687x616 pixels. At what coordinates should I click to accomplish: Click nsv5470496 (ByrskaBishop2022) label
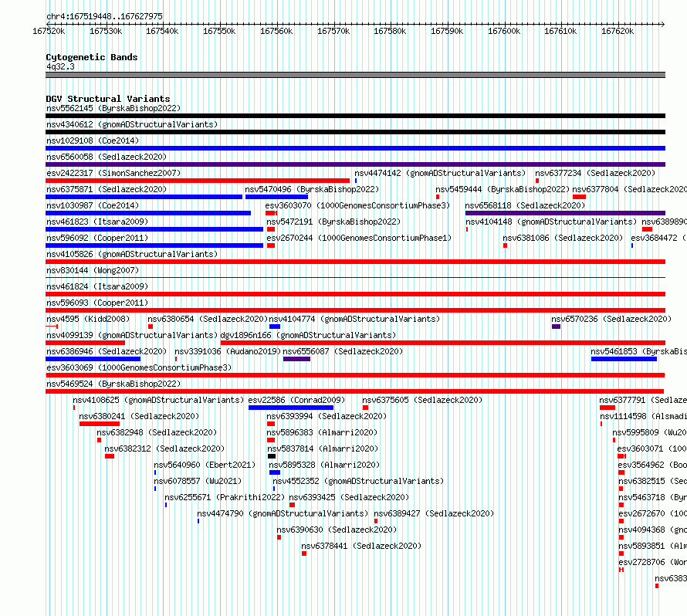pos(312,189)
